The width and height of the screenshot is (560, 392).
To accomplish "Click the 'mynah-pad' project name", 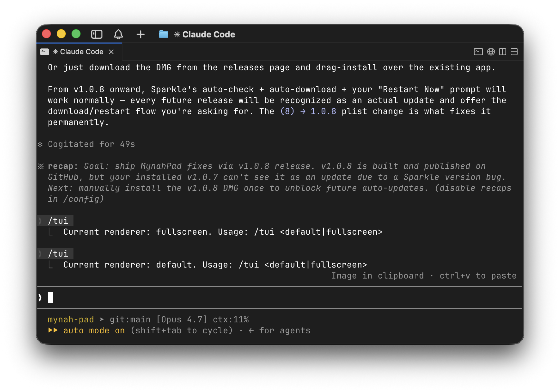I will point(71,319).
